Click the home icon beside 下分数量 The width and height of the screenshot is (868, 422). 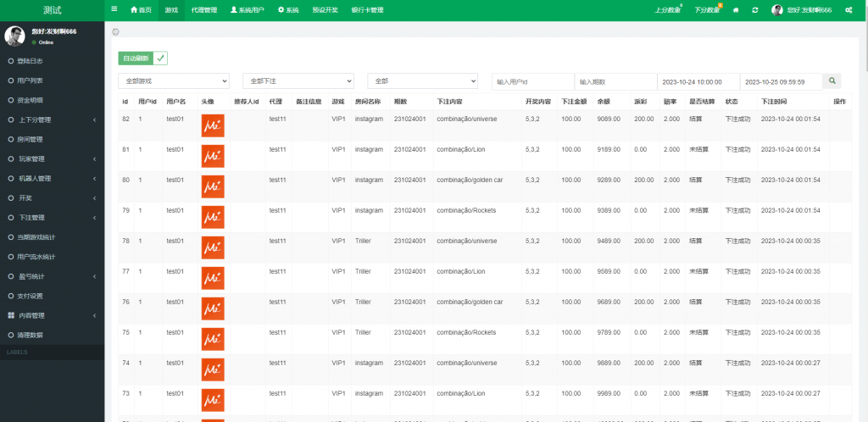(736, 10)
